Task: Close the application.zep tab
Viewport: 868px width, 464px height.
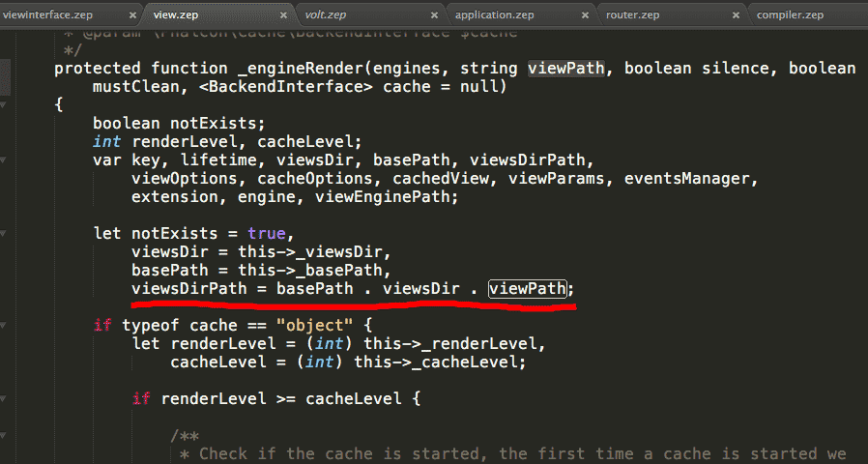Action: pos(585,15)
